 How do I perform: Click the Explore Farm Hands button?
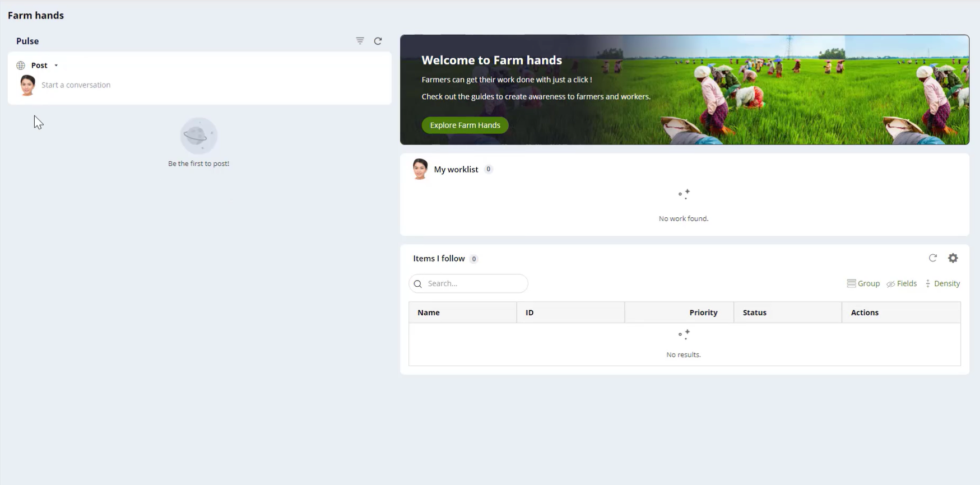(465, 125)
